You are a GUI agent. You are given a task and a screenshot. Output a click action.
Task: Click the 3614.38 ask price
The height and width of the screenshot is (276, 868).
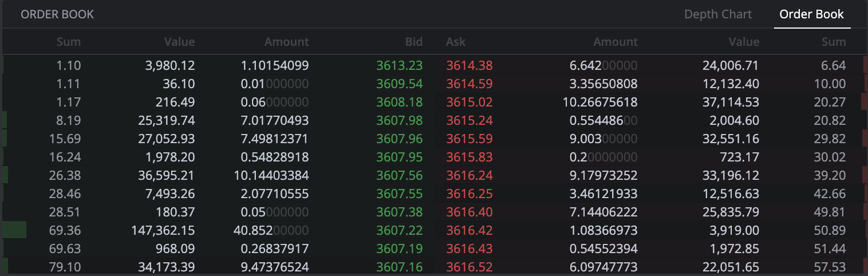point(469,65)
